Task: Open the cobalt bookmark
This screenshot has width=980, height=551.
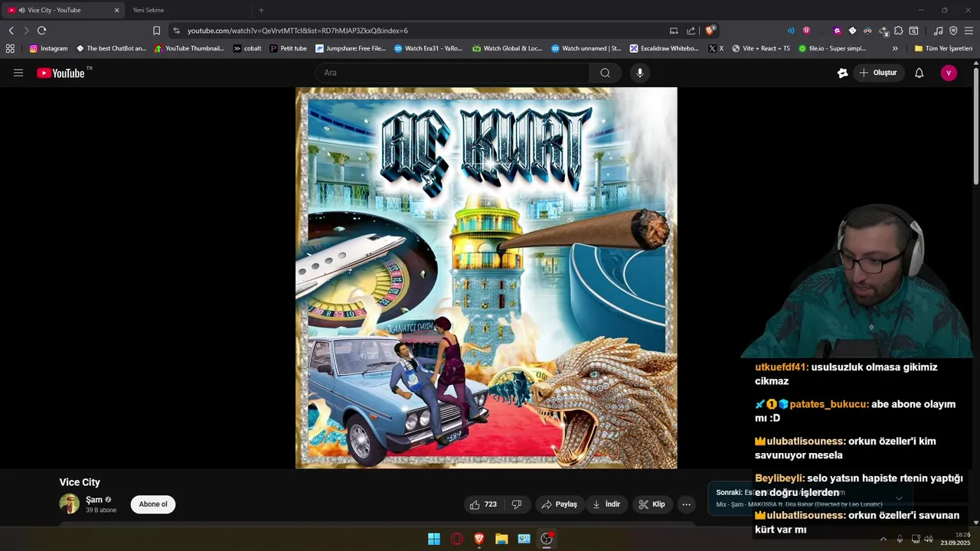Action: tap(247, 48)
